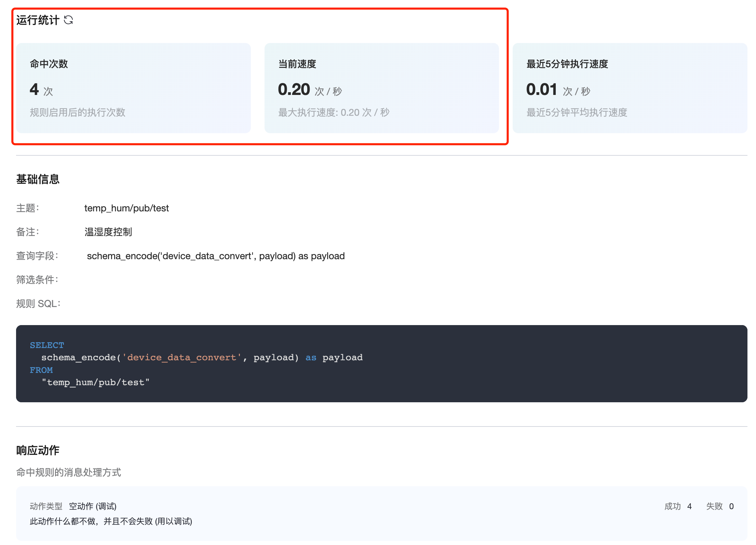Click the schema_encode query field value

click(x=215, y=256)
